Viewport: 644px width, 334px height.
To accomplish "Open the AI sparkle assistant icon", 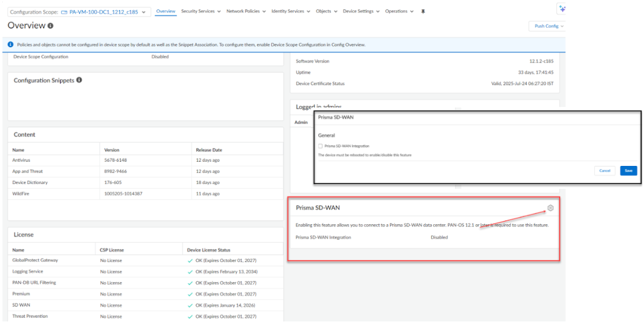I will click(x=562, y=9).
